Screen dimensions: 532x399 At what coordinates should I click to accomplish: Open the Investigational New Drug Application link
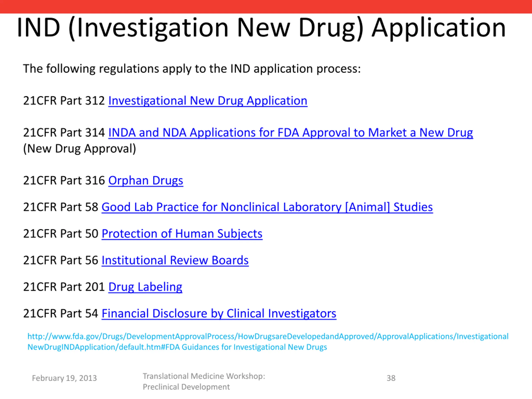point(208,101)
